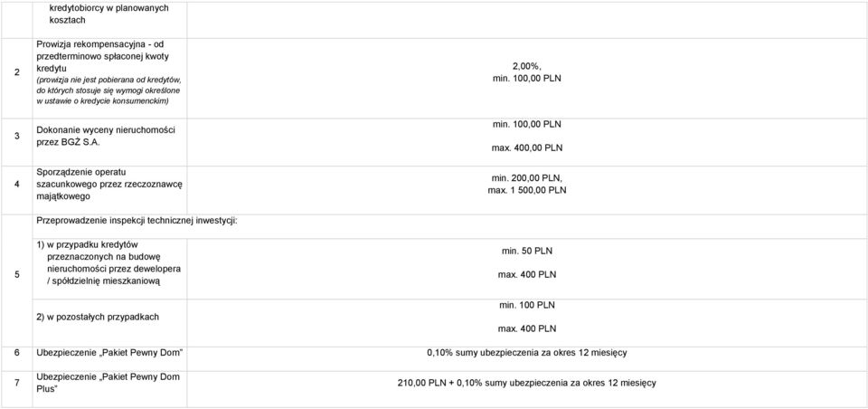Click the 'max. 1 500,00 PLN' value
The image size is (868, 409).
tap(526, 191)
